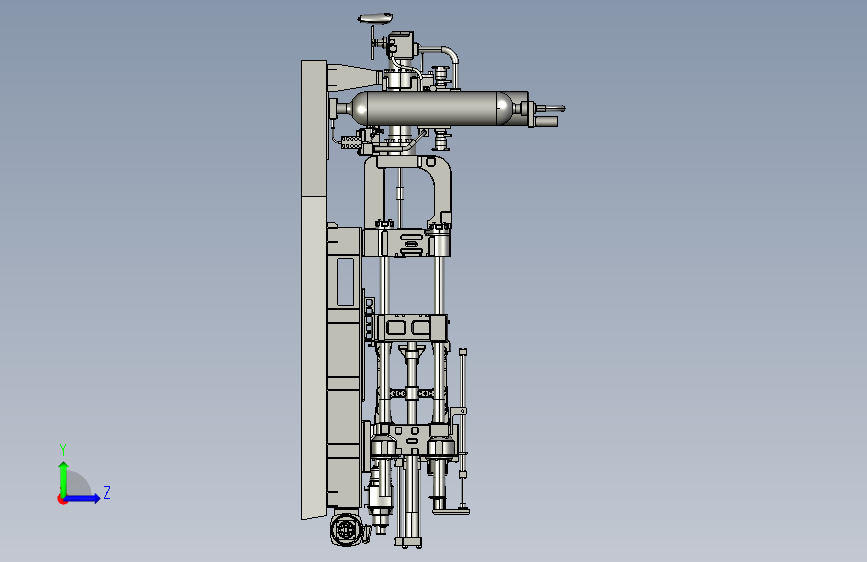The image size is (867, 562).
Task: Click the Z label on the orientation triad
Action: click(x=107, y=492)
